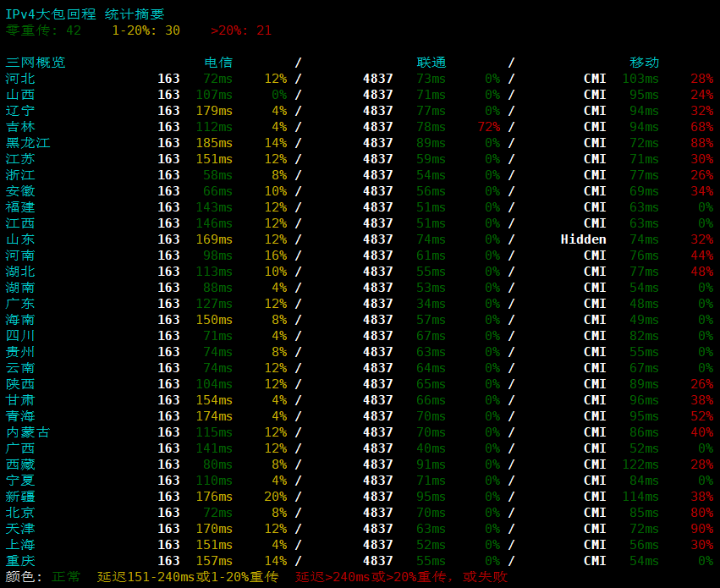Click the '90%' loss in the 天津 row
This screenshot has height=588, width=720.
click(702, 528)
